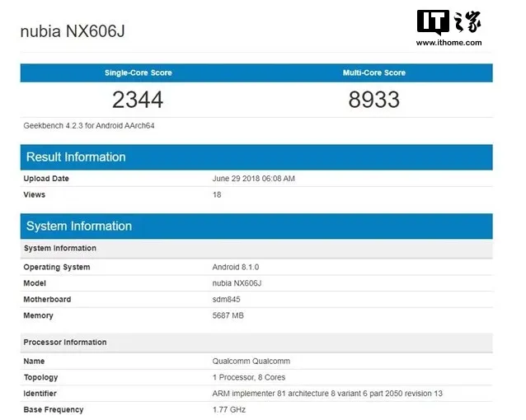Click the 1.77 GHz base frequency value
The image size is (526, 420).
pos(229,410)
